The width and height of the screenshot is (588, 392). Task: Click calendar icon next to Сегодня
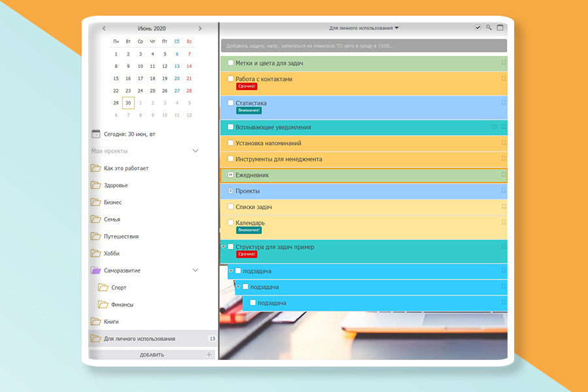95,134
